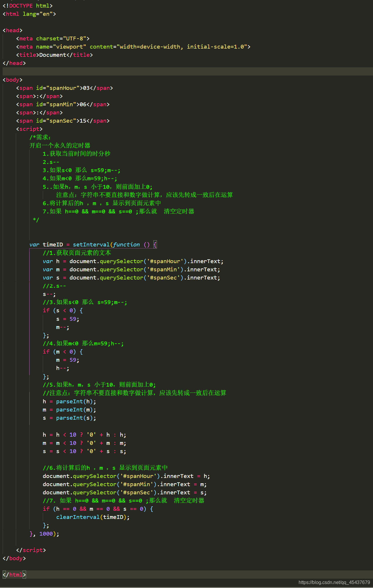Click the '#spanMin').innerText = m;' line

click(125, 484)
